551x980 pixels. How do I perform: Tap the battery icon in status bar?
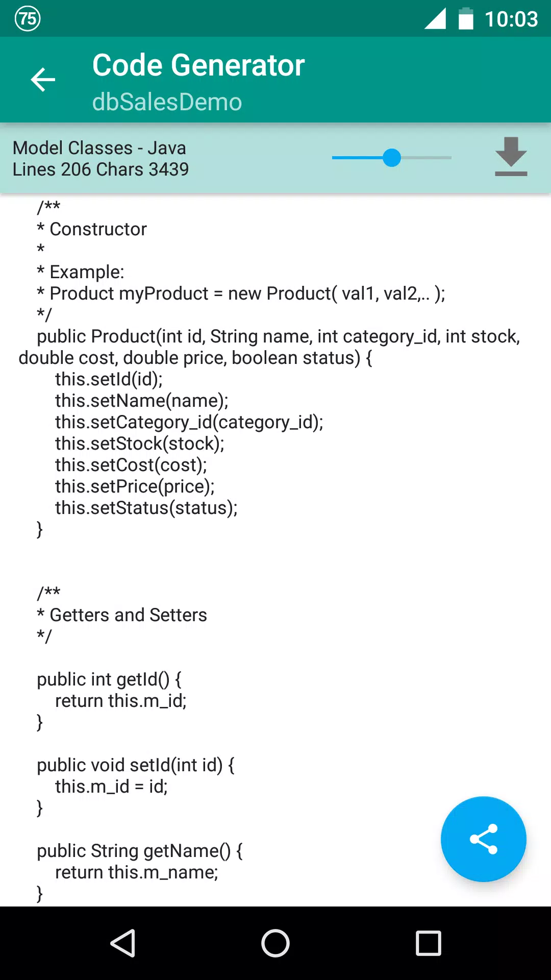pyautogui.click(x=466, y=18)
